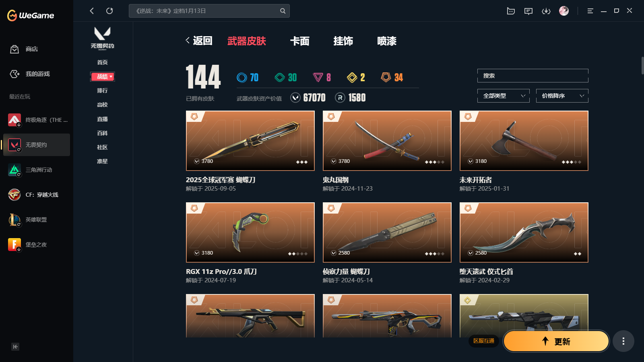The height and width of the screenshot is (362, 644).
Task: Open the messages chat icon
Action: [x=528, y=11]
